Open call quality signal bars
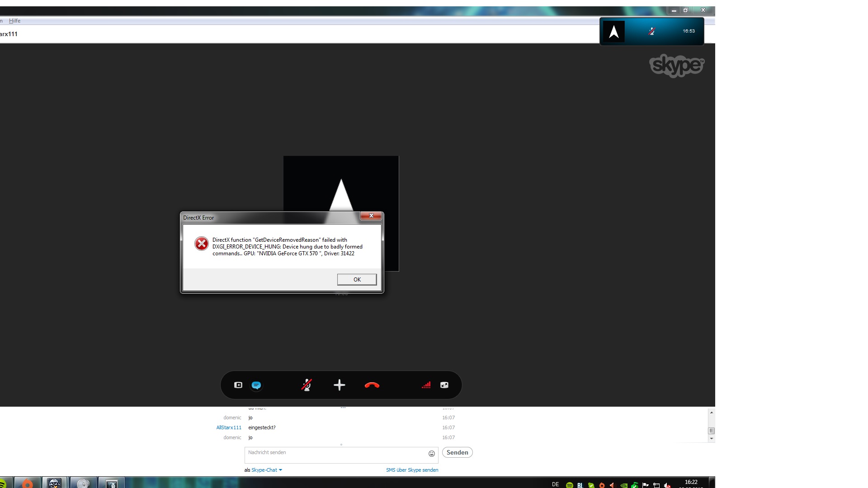This screenshot has width=868, height=488. (x=426, y=385)
